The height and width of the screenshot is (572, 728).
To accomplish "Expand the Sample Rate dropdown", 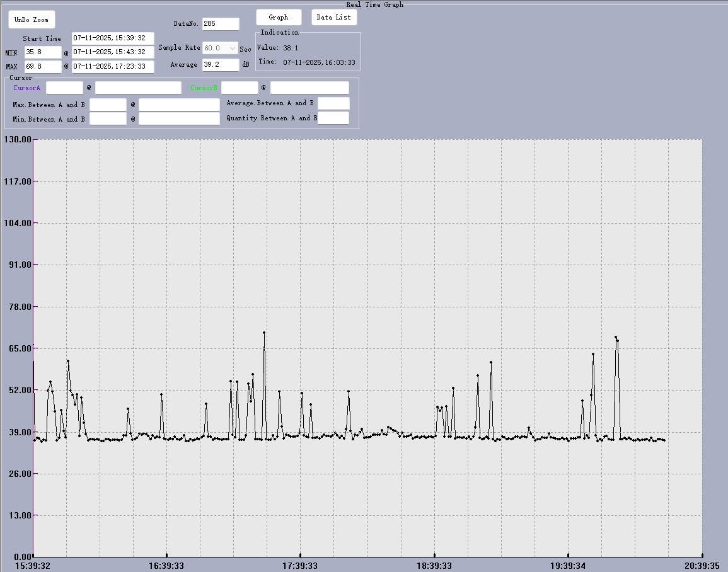I will click(233, 48).
